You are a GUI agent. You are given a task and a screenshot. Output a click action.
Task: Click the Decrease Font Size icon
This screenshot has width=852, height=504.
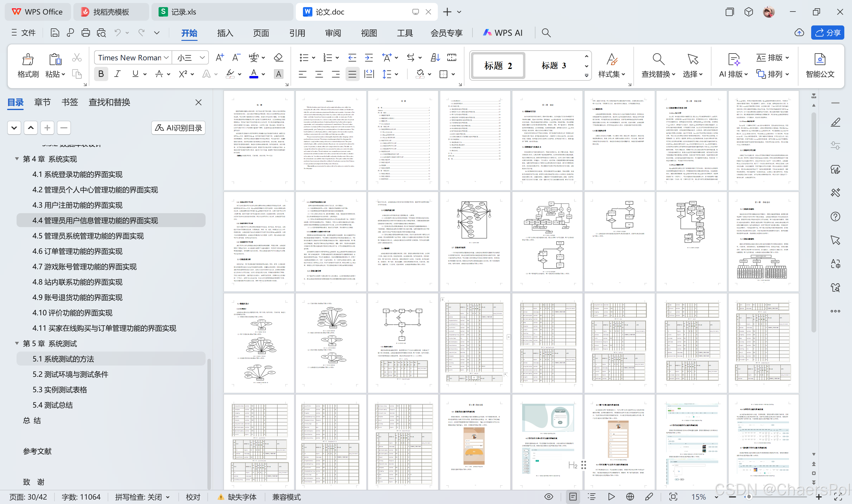point(236,57)
